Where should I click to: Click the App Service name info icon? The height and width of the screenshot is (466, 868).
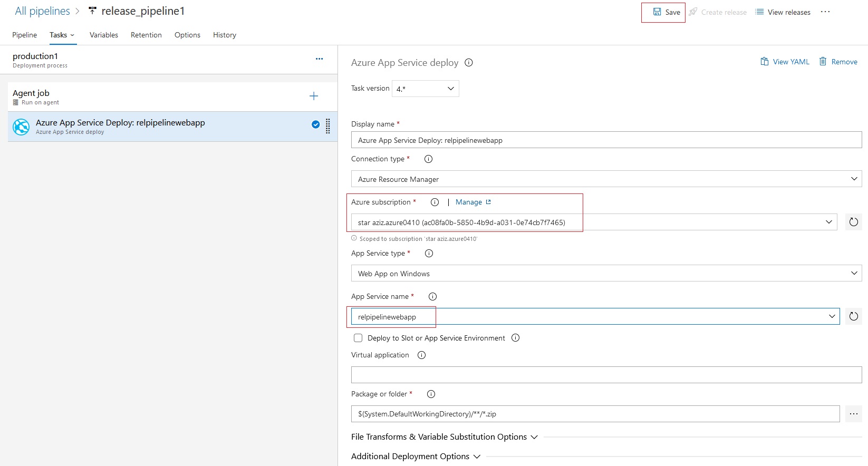coord(433,296)
